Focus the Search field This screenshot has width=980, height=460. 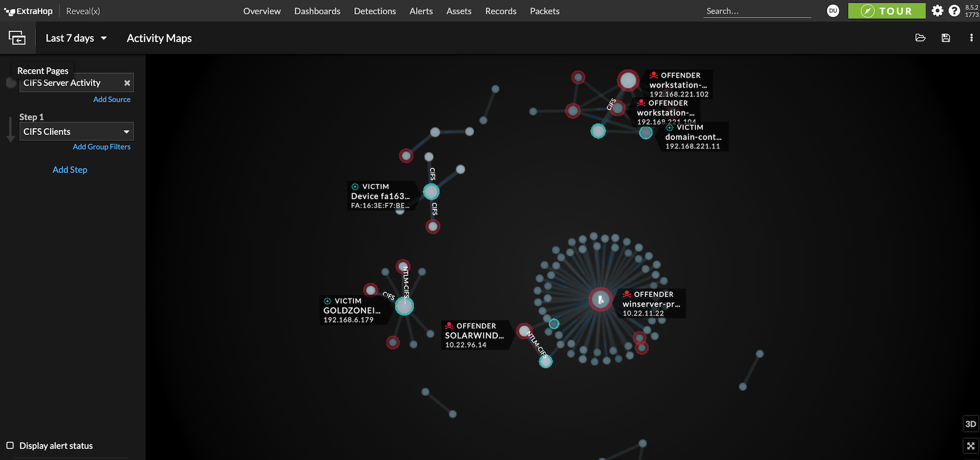tap(757, 11)
